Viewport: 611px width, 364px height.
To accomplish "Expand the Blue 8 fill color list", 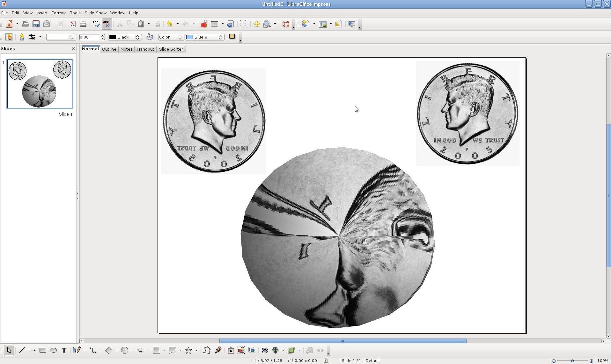I will (x=220, y=37).
